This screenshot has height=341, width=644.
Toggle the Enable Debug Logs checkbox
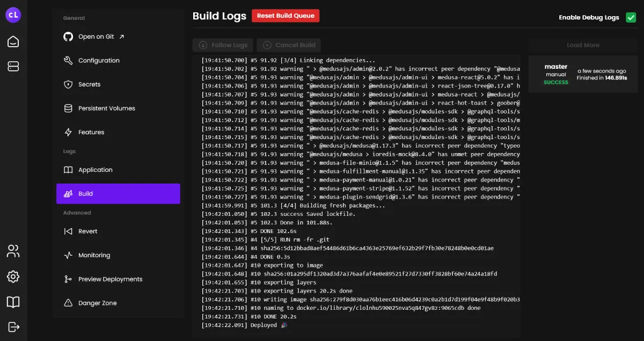coord(631,17)
